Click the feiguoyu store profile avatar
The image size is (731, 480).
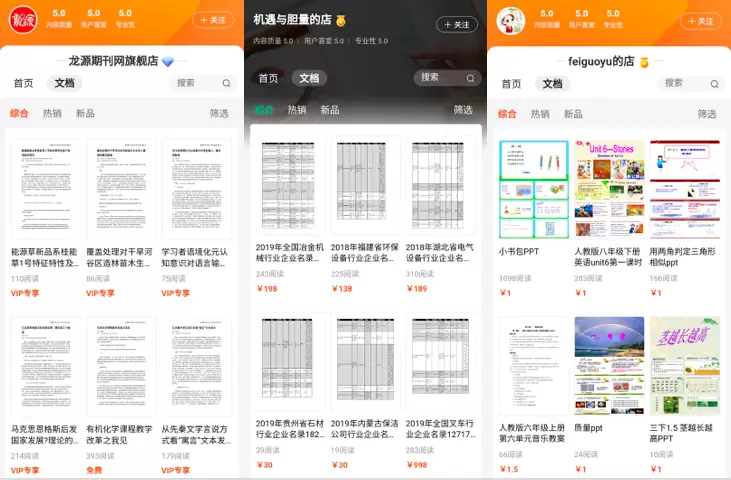[511, 21]
